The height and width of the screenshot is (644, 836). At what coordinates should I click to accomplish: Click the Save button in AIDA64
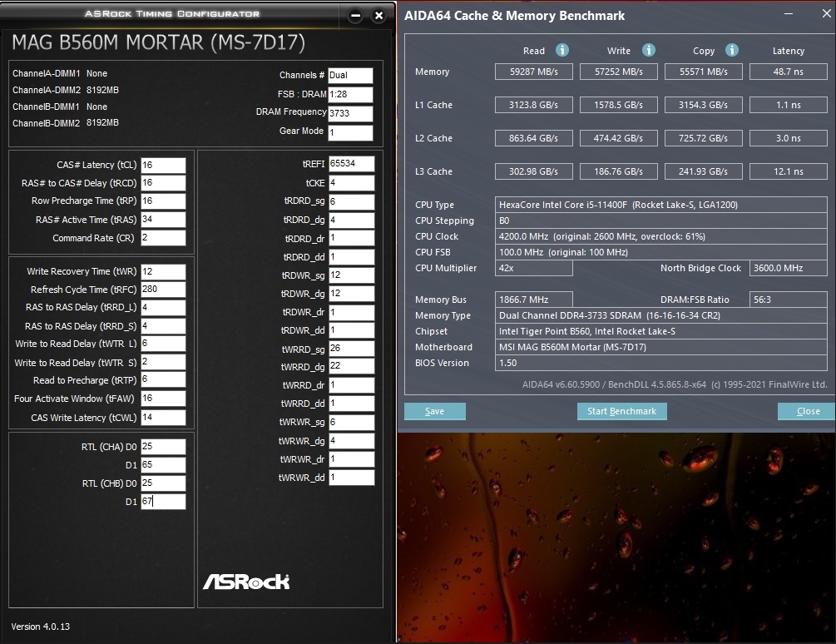(x=434, y=411)
